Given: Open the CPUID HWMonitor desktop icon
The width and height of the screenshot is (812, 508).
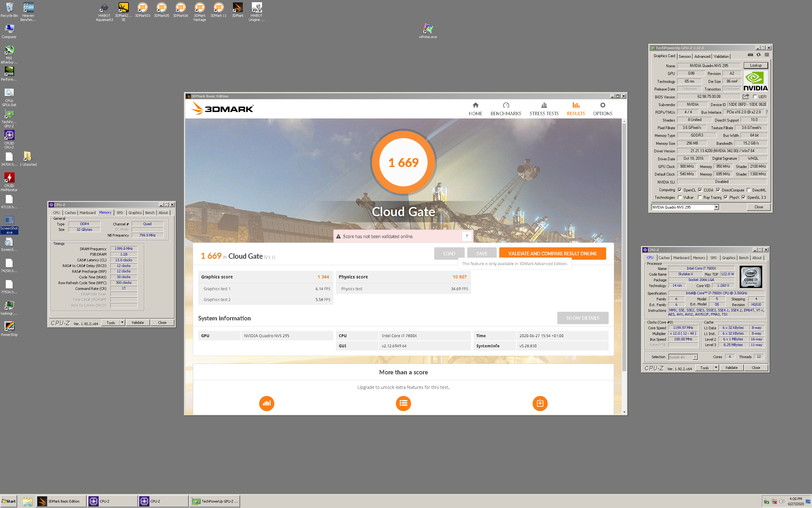Looking at the screenshot, I should (x=9, y=182).
